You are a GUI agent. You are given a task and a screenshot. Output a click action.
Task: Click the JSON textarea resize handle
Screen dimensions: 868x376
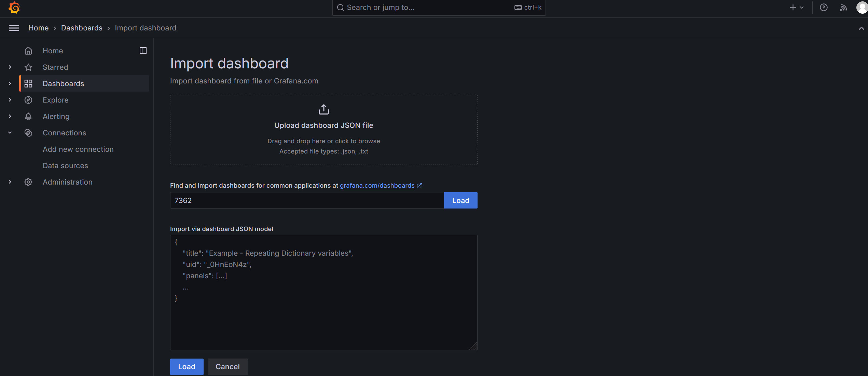coord(473,346)
